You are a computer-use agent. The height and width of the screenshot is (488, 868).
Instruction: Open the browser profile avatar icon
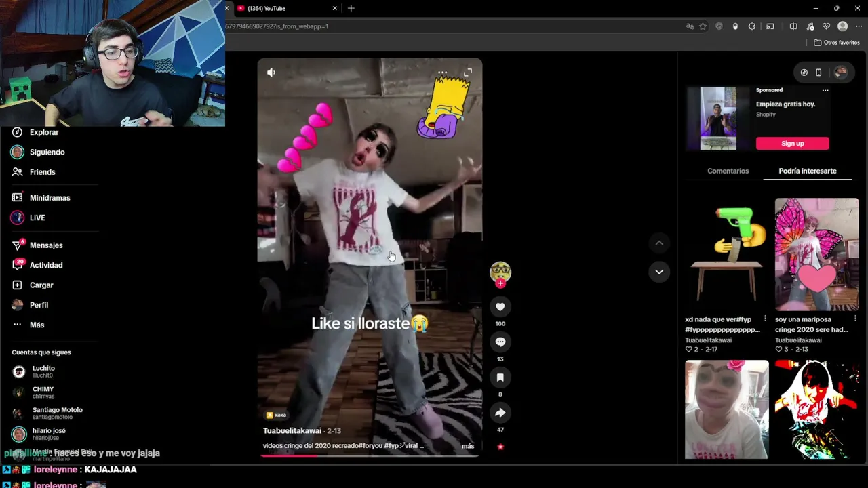(x=843, y=26)
